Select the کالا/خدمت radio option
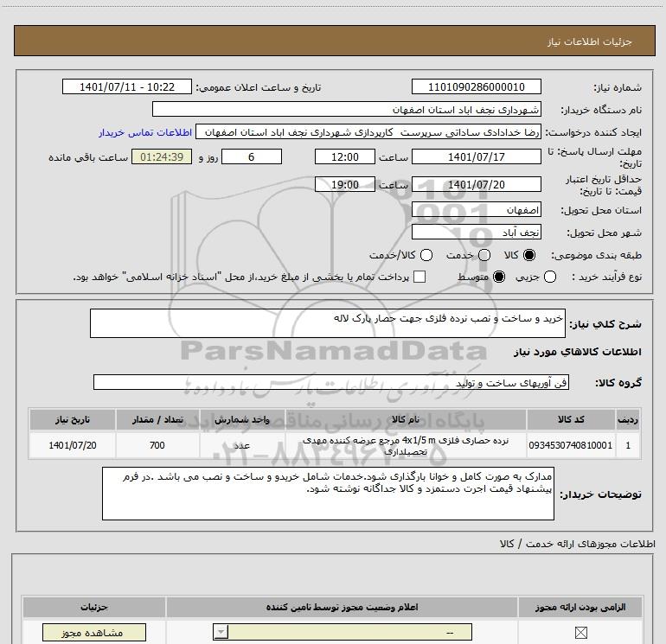 [x=426, y=255]
